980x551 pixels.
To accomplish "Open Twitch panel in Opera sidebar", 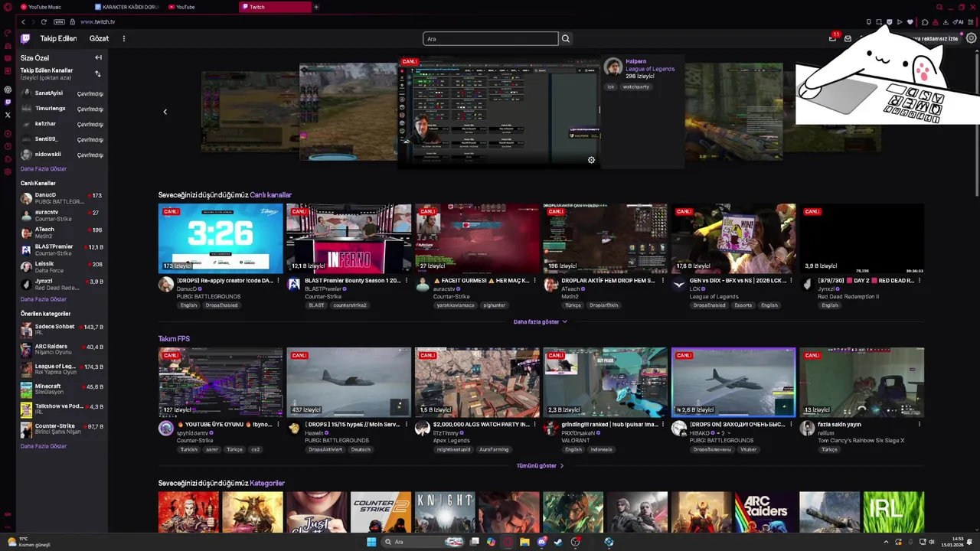I will pyautogui.click(x=8, y=102).
